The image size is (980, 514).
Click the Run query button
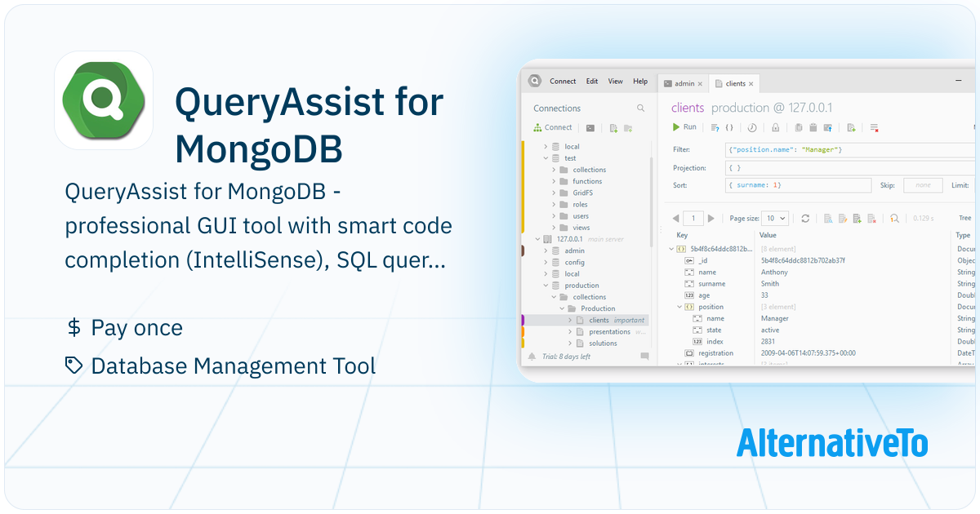pyautogui.click(x=684, y=127)
